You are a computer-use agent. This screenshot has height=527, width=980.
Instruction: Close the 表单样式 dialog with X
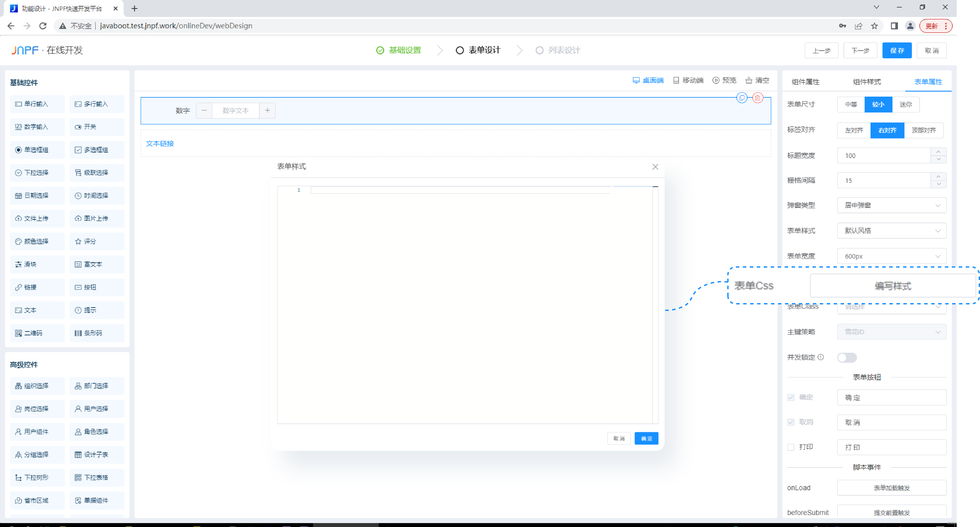(655, 167)
